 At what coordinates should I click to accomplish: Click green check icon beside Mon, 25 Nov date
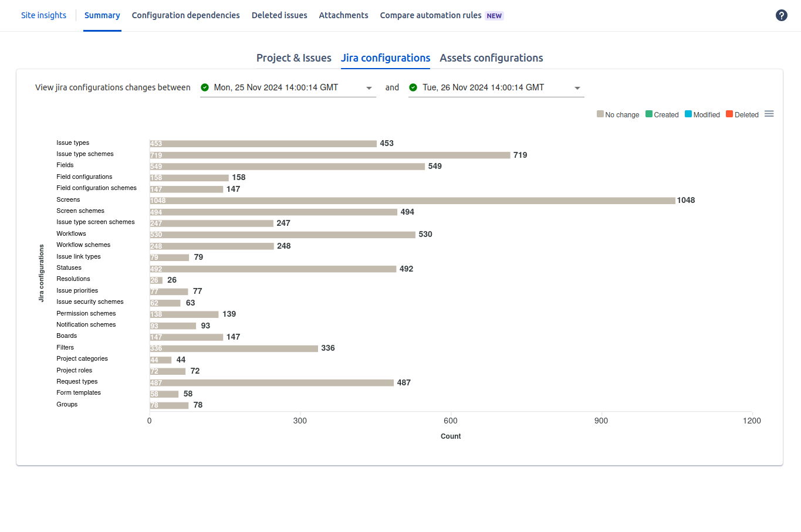point(205,87)
